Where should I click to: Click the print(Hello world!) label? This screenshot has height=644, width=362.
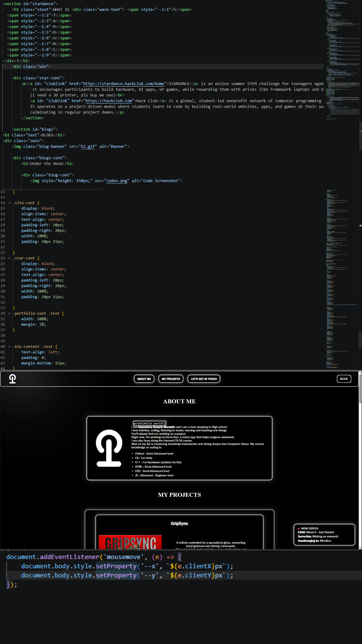tap(149, 423)
